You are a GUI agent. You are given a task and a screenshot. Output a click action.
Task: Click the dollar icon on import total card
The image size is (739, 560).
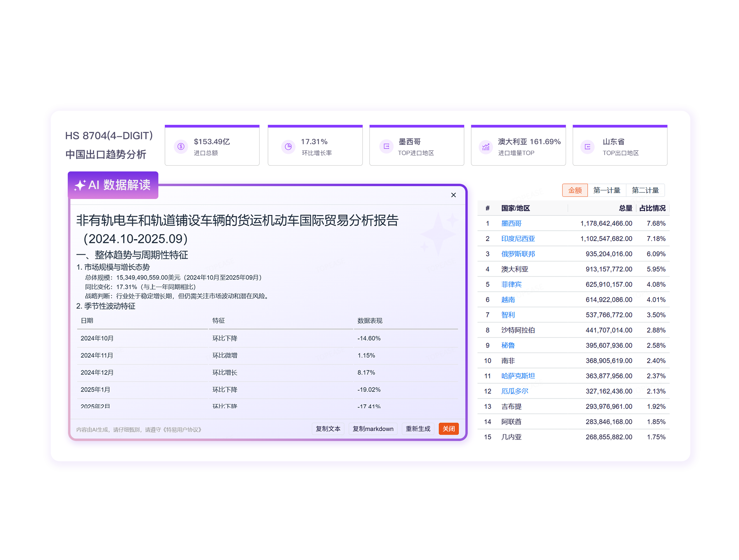[181, 146]
